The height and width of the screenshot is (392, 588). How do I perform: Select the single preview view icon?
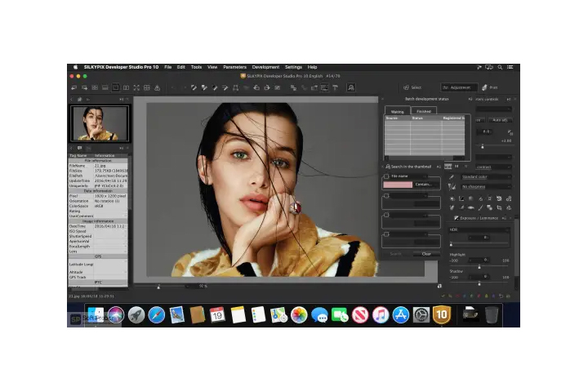115,87
